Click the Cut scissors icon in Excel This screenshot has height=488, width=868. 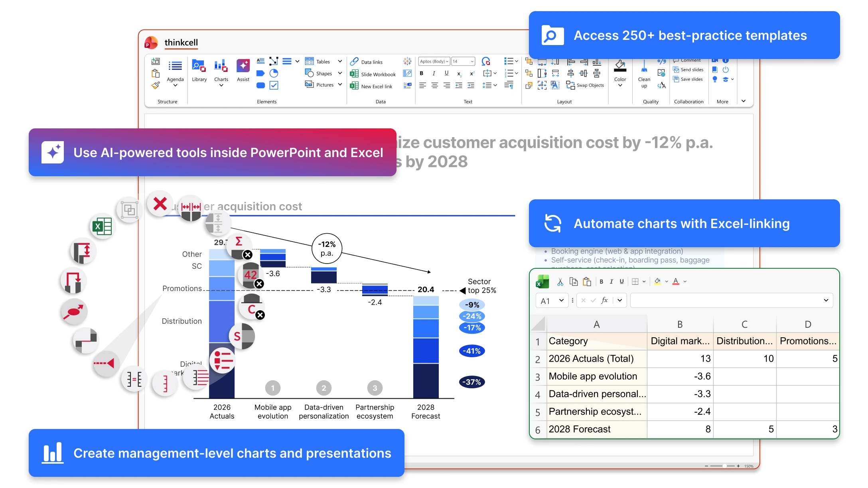pos(560,282)
